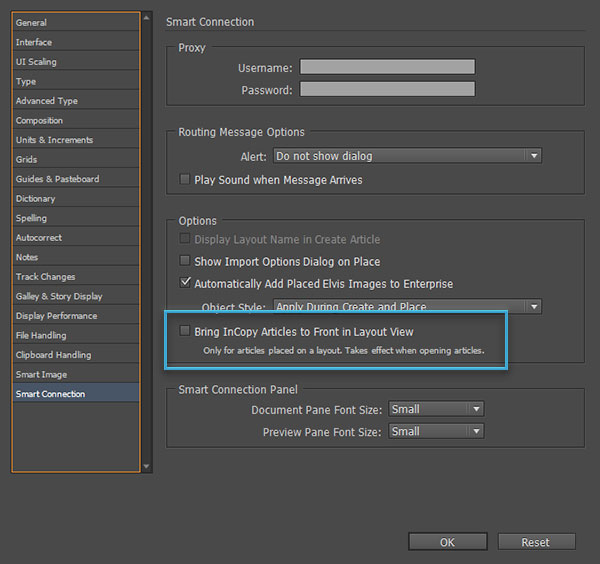
Task: Open the Alert dropdown
Action: point(408,156)
